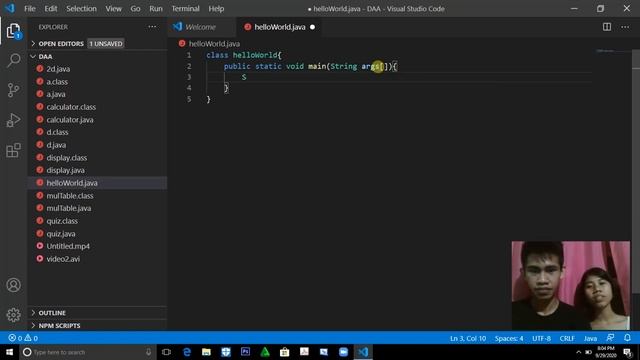Open d.java in the file tree

[97, 145]
